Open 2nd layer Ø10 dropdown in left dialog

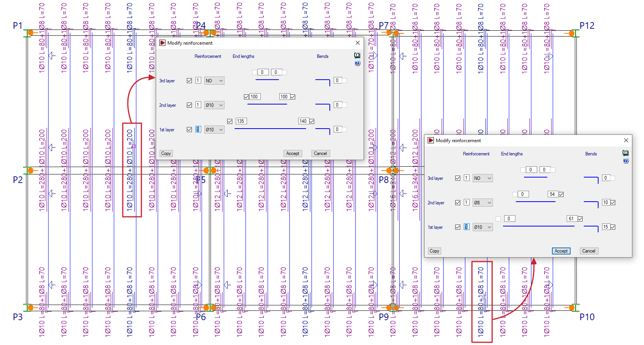pyautogui.click(x=214, y=105)
